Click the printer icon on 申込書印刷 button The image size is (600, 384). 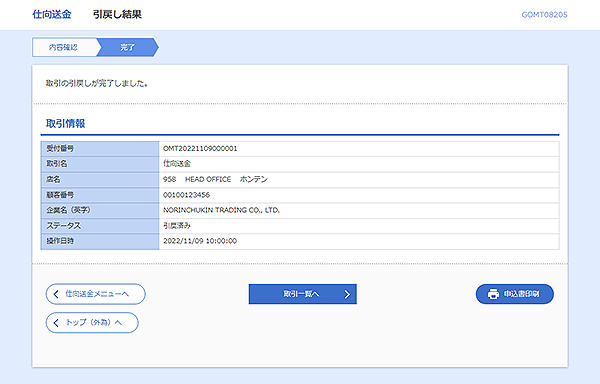pyautogui.click(x=493, y=294)
